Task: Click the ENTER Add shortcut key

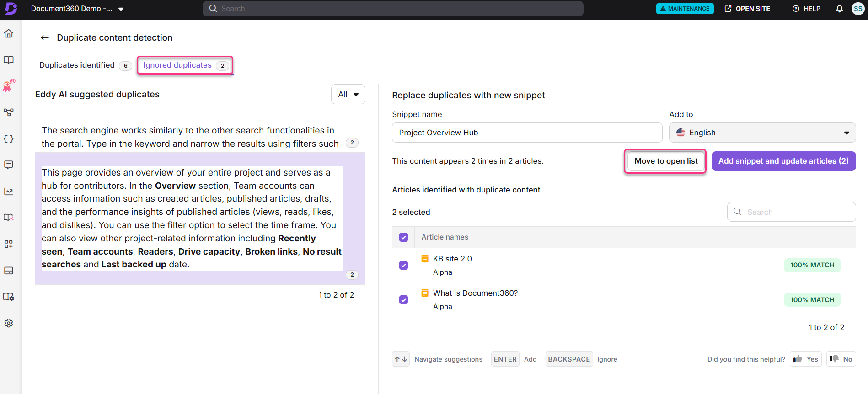Action: [505, 359]
